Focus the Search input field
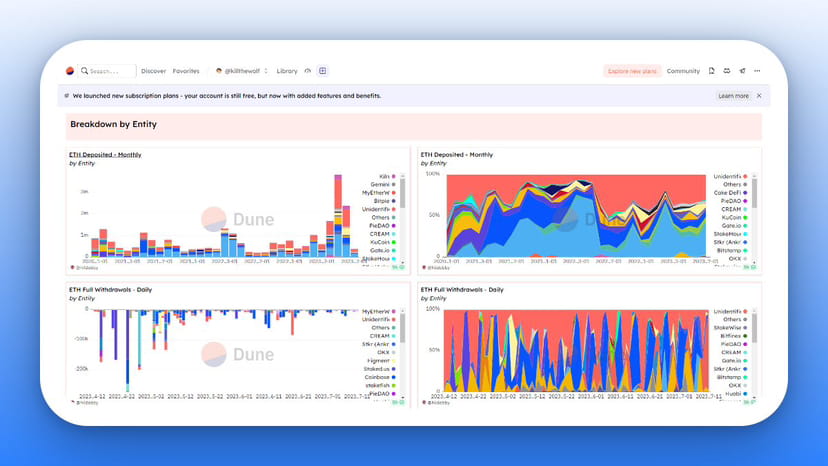Screen dimensions: 828x466 [107, 71]
